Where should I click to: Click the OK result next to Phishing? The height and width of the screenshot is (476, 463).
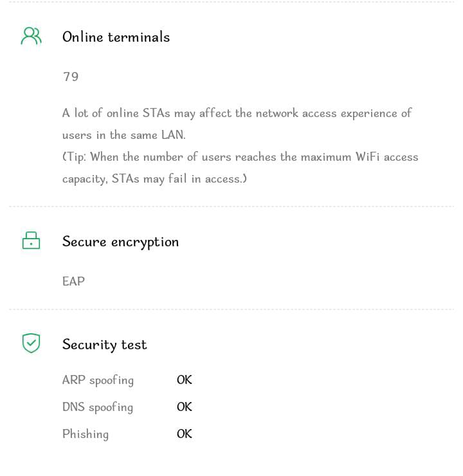coord(185,434)
